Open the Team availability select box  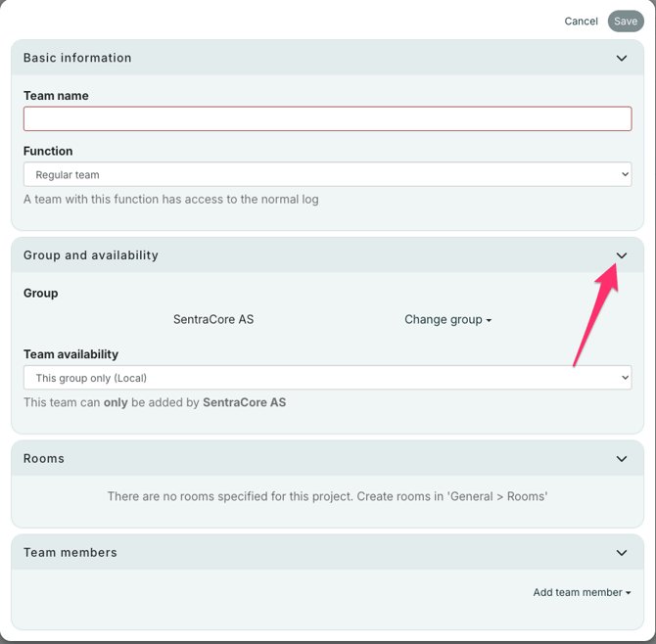point(327,378)
